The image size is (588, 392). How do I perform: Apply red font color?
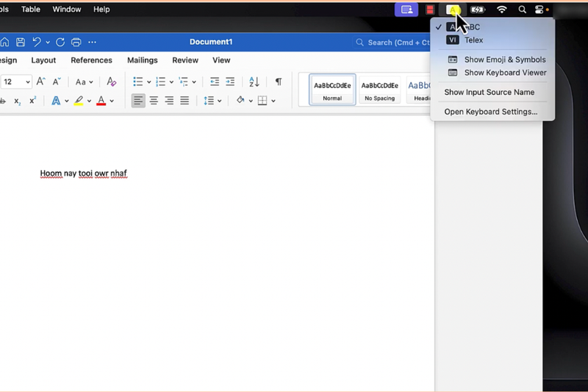[101, 101]
